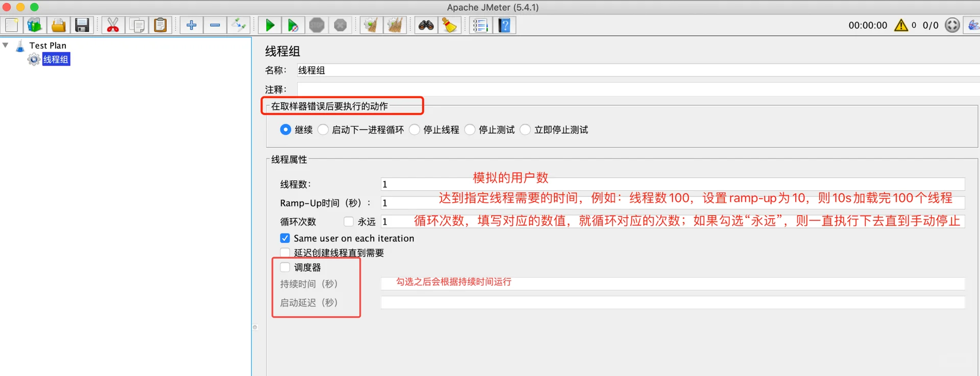Open the Function Helper dialog icon
Image resolution: width=980 pixels, height=376 pixels.
pyautogui.click(x=480, y=25)
